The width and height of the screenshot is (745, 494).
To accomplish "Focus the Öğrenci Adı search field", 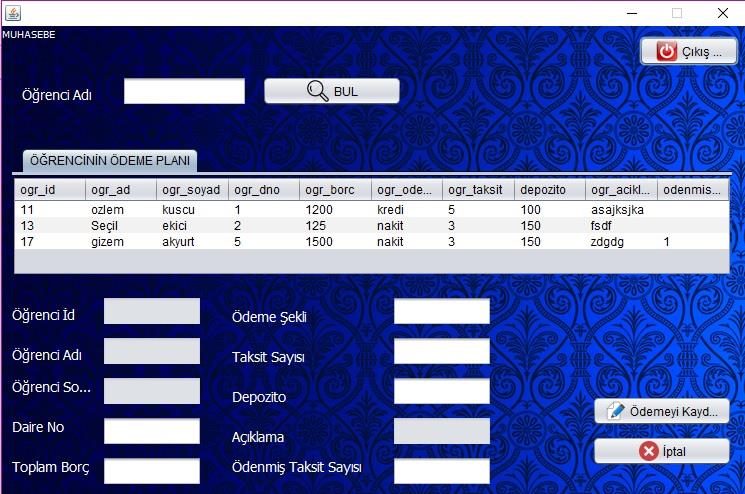I will pos(184,92).
